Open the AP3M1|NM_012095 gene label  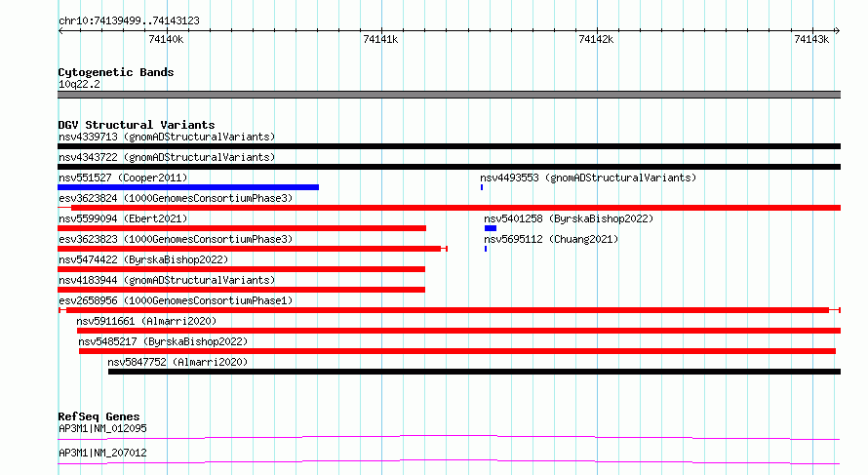pyautogui.click(x=102, y=428)
